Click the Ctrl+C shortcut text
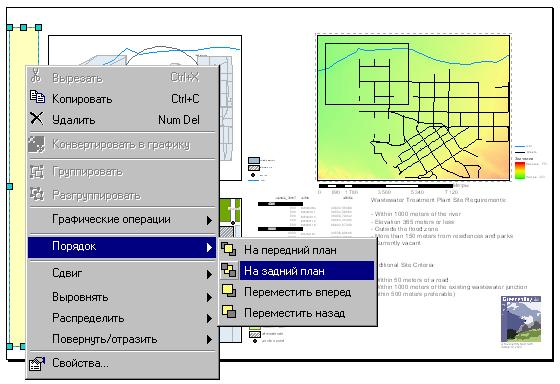 [x=185, y=99]
